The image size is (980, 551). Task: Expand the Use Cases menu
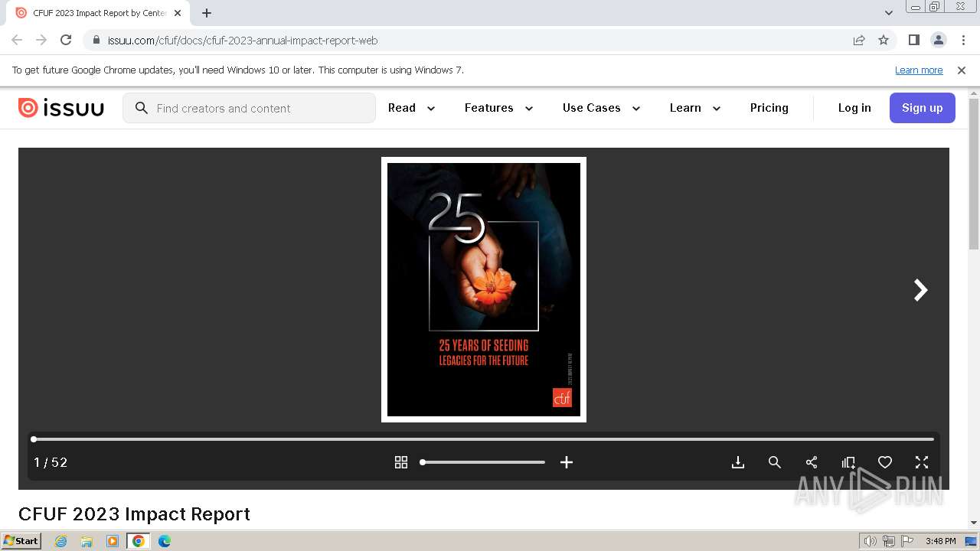(x=602, y=108)
